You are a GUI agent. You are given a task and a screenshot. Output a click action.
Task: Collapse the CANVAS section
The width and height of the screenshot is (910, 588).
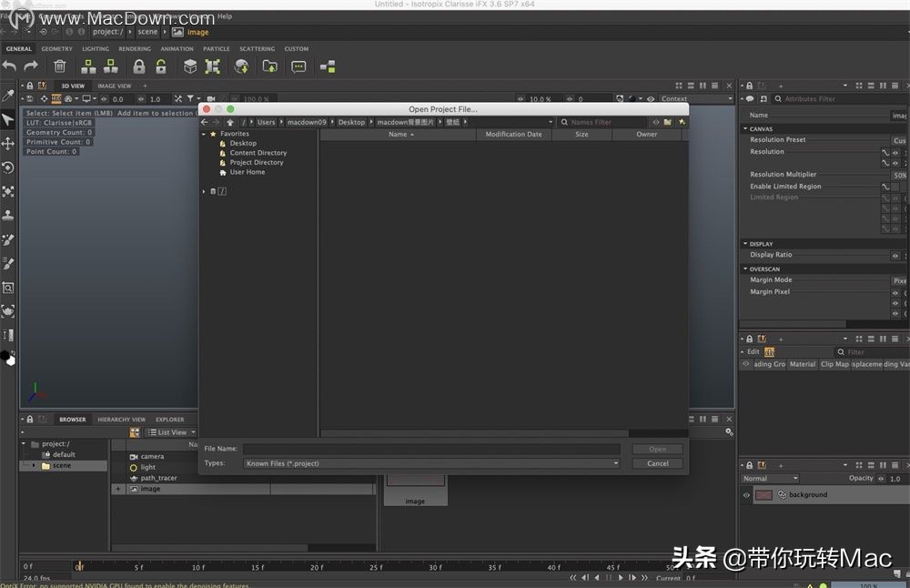pyautogui.click(x=746, y=128)
